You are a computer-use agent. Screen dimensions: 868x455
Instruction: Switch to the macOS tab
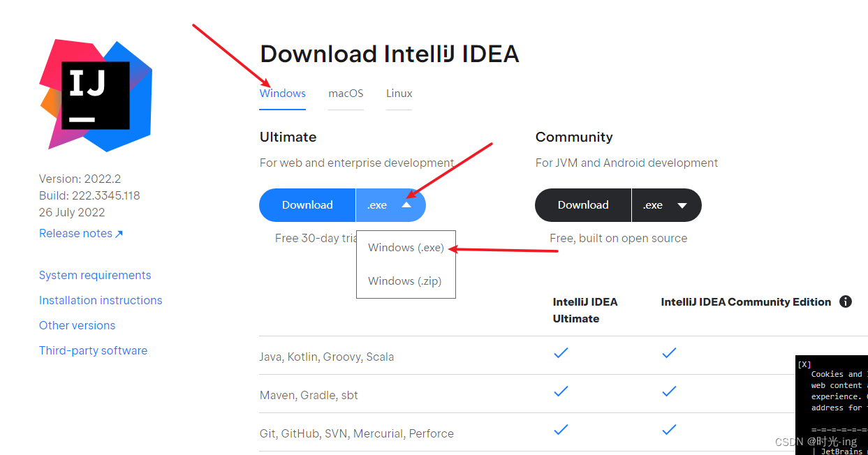click(x=346, y=94)
